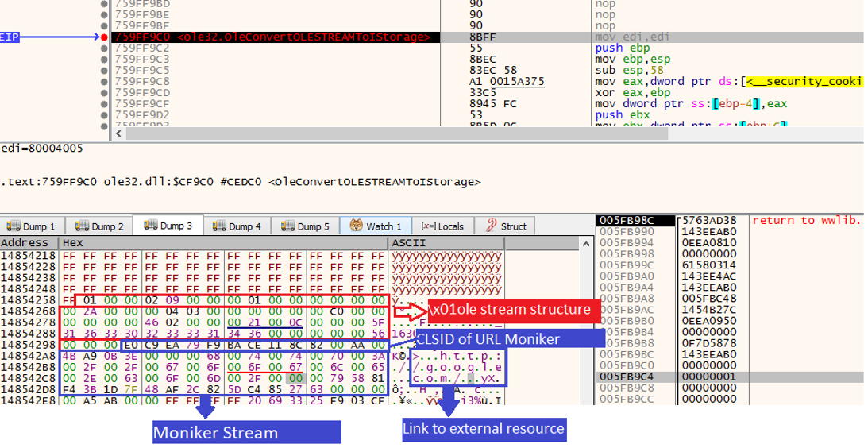
Task: Click the Hex column header
Action: point(73,242)
